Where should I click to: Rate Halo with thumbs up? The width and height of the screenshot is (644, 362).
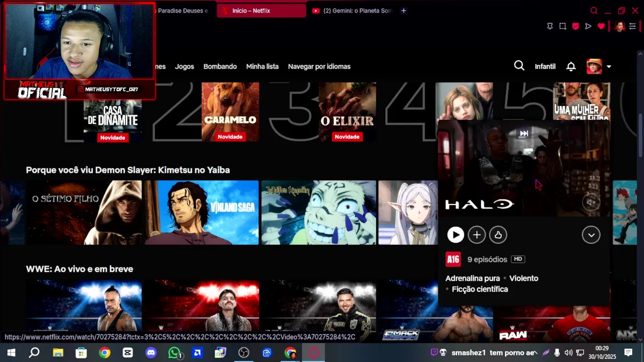tap(498, 235)
